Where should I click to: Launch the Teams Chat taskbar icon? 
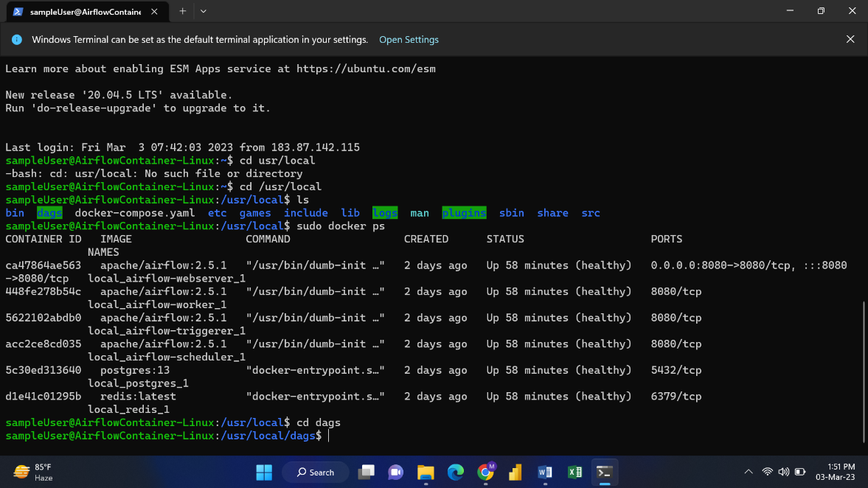[x=396, y=472]
